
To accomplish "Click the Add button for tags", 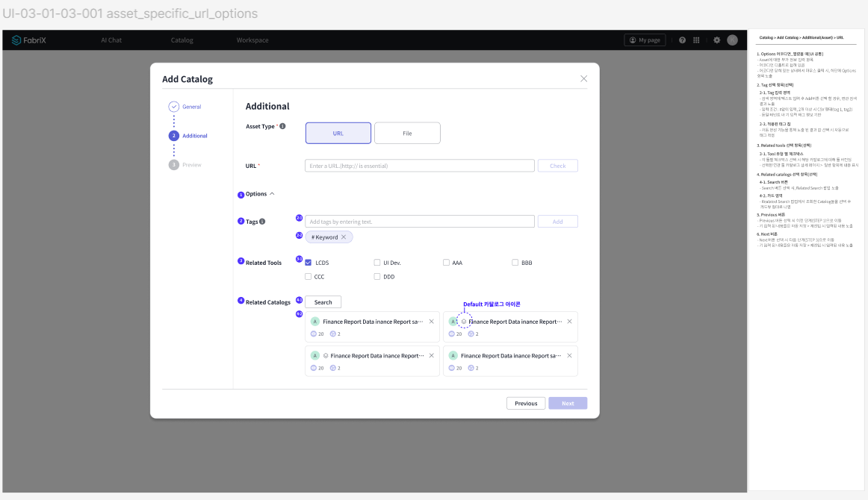I will 558,221.
